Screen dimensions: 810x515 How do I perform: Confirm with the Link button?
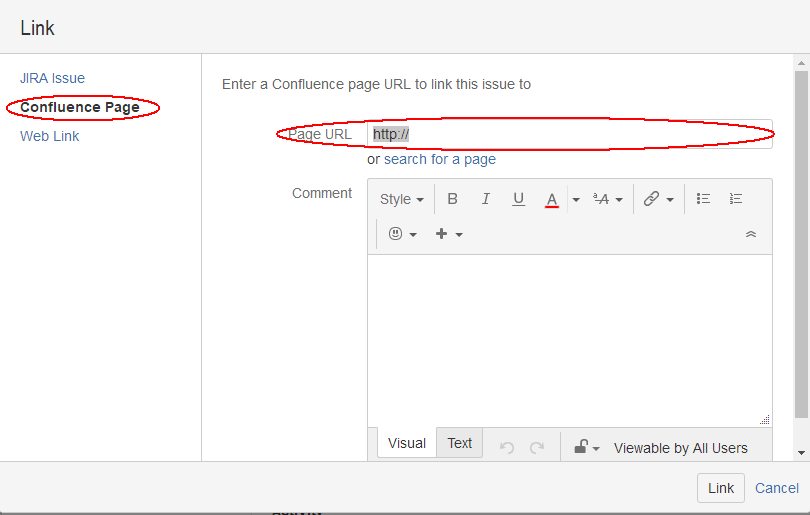(721, 488)
